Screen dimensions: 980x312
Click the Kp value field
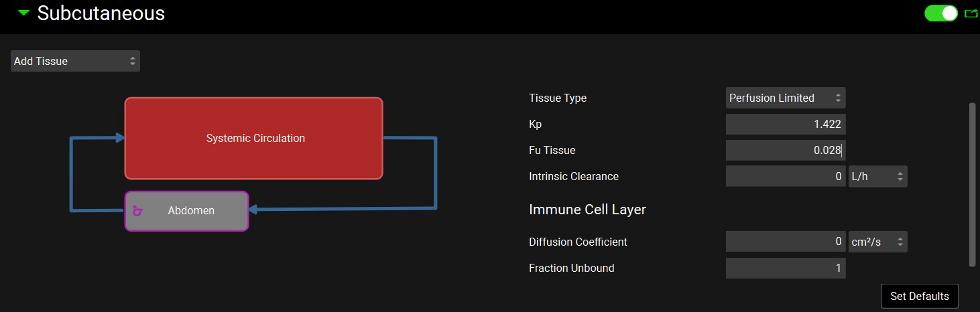click(785, 124)
